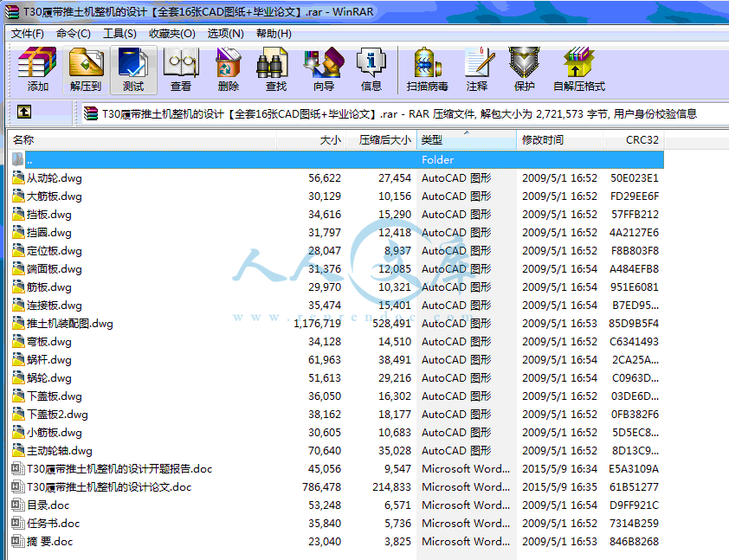
Task: Open the 文件(F) menu
Action: pyautogui.click(x=28, y=34)
